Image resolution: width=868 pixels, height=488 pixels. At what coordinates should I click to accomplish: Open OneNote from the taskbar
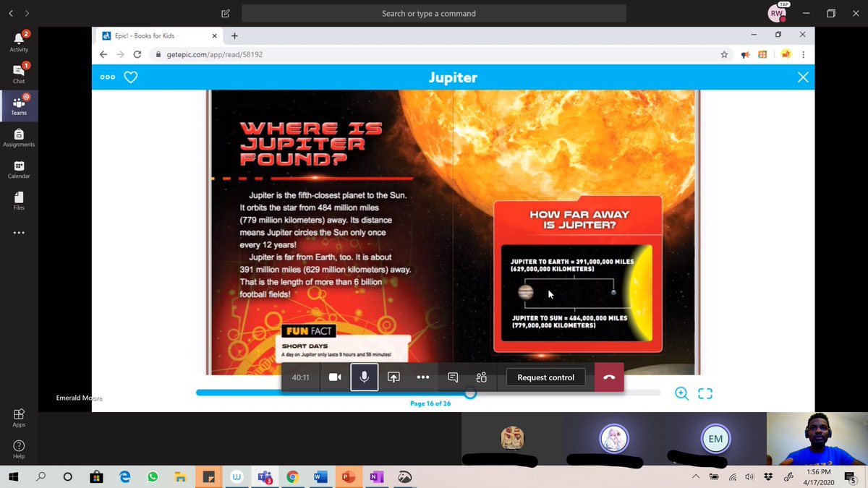[376, 477]
